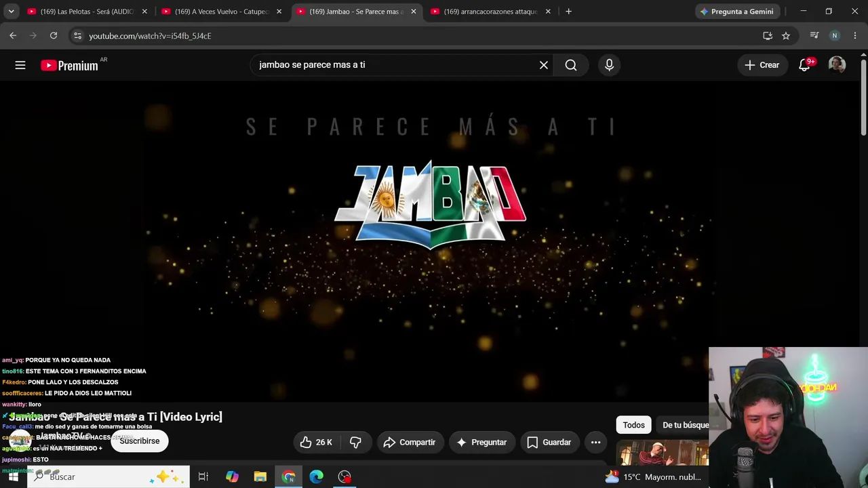
Task: Close the A Veces Vuelvo tab
Action: click(279, 12)
